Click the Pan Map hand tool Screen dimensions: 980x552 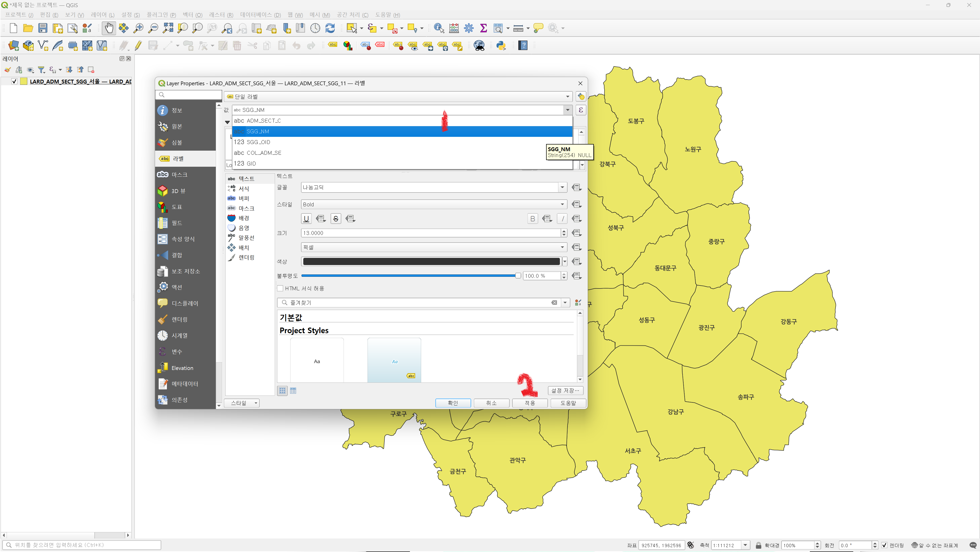pos(109,28)
